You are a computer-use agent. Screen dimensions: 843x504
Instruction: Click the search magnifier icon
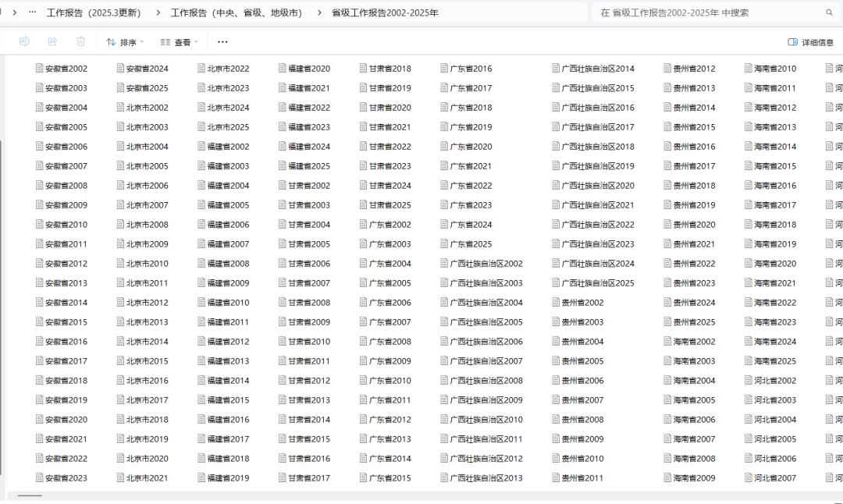tap(829, 12)
